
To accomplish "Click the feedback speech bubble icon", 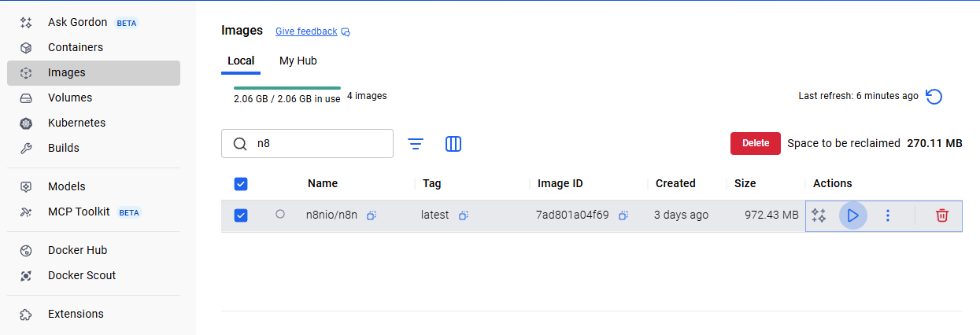I will [x=346, y=32].
